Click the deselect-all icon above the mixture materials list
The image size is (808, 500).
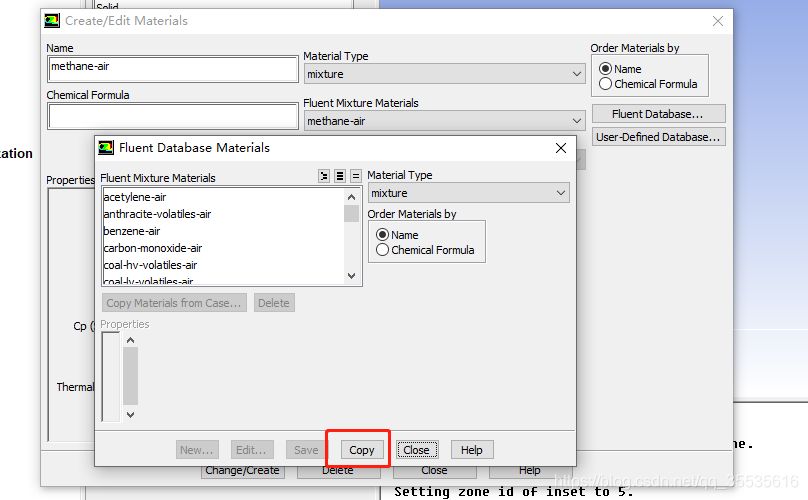[356, 176]
